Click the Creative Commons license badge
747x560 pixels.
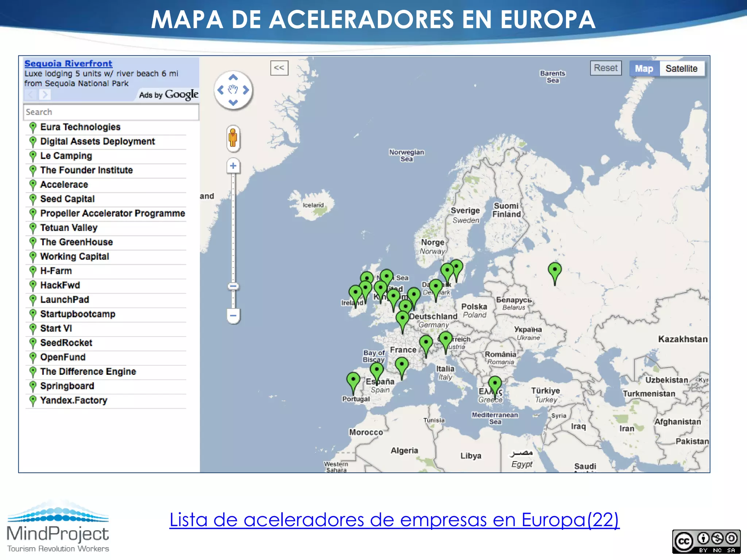click(707, 542)
